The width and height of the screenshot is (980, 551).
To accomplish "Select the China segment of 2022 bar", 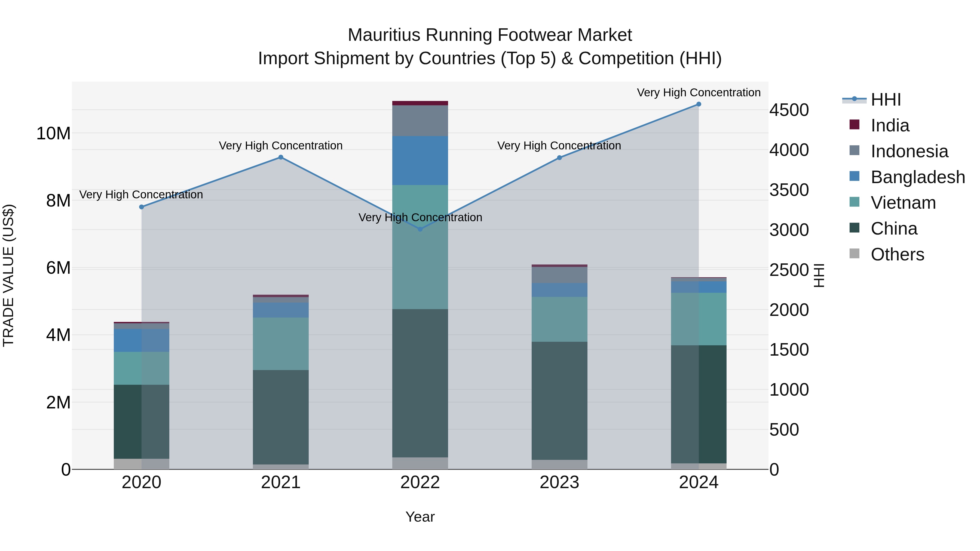I will (420, 383).
